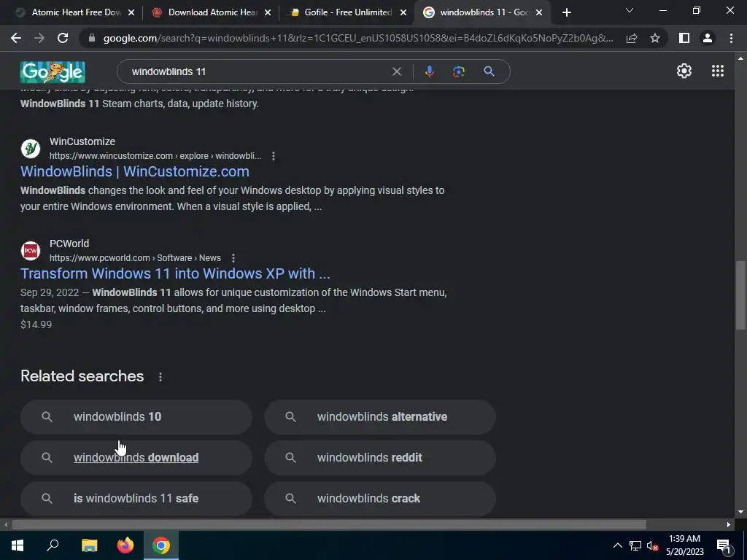The height and width of the screenshot is (560, 747).
Task: Open the Google apps grid
Action: (718, 71)
